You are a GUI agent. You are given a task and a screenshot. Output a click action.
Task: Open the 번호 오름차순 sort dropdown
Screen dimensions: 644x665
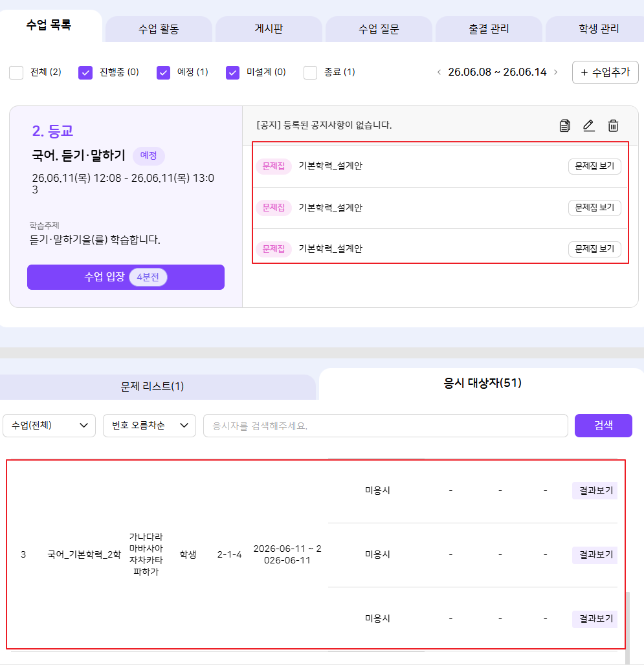tap(150, 426)
